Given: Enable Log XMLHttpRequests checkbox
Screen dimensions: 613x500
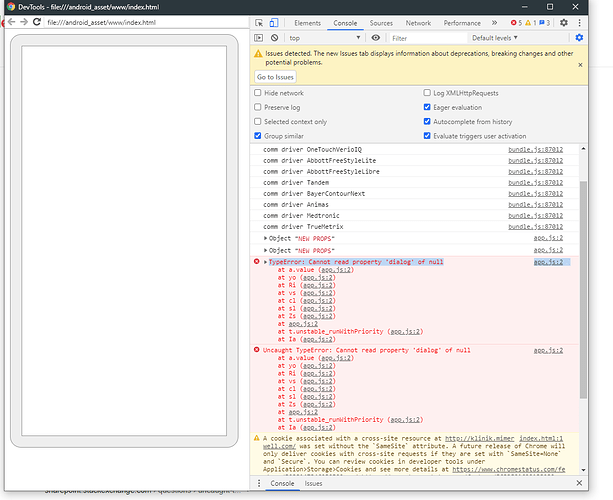Looking at the screenshot, I should pos(427,93).
